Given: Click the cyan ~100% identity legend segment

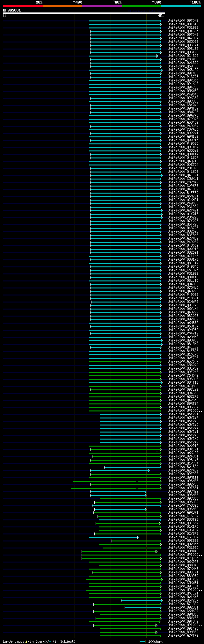Looking at the screenshot, I should tap(181, 6).
